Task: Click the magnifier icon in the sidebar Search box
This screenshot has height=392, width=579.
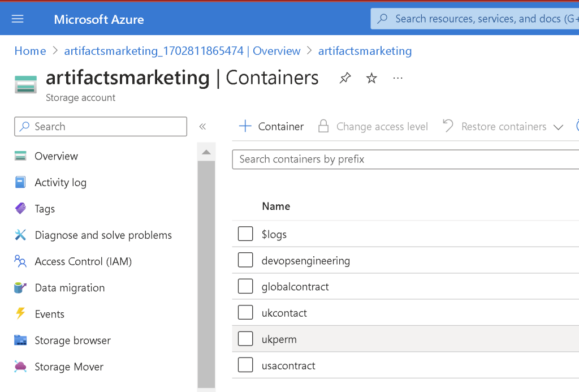Action: tap(24, 126)
